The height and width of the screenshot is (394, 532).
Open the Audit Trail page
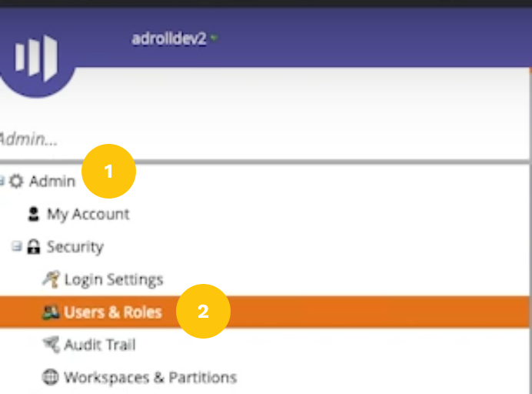click(x=100, y=345)
